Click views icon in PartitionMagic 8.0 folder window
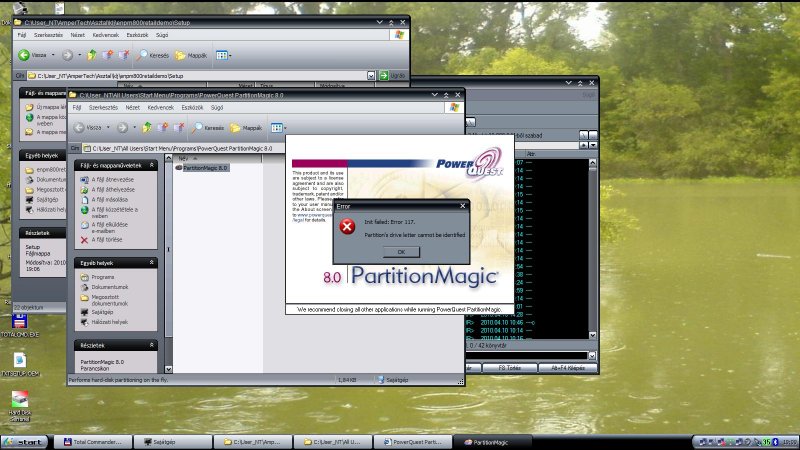The height and width of the screenshot is (450, 800). click(x=277, y=128)
